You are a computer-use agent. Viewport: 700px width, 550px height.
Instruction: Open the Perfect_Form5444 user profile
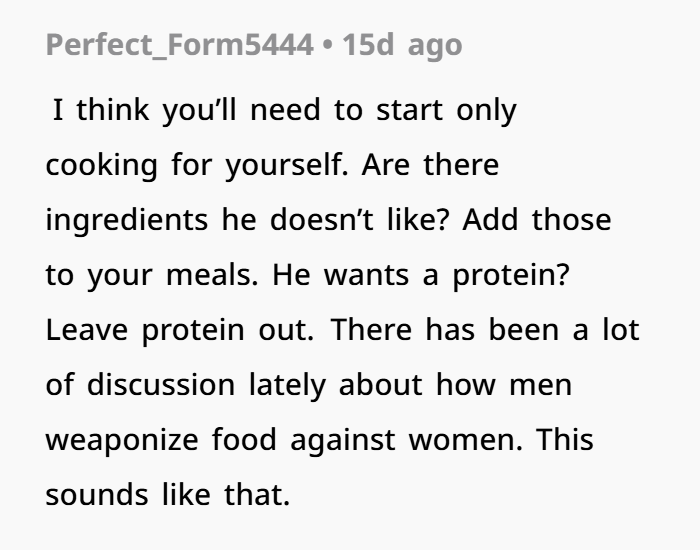pos(179,46)
